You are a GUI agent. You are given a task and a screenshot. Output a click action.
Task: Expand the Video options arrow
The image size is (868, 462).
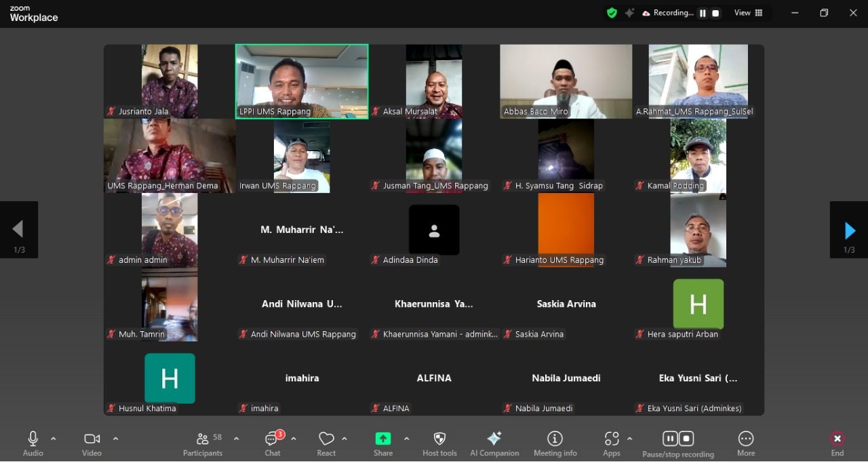coord(115,439)
